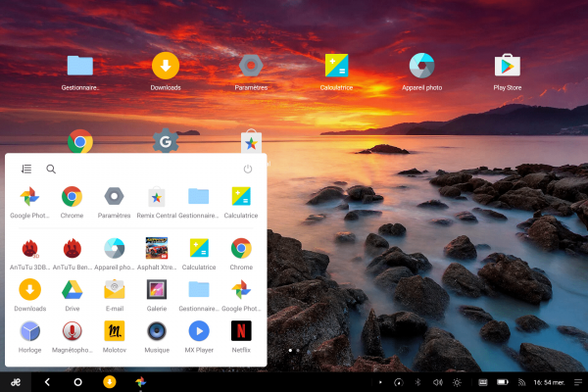Image resolution: width=588 pixels, height=392 pixels.
Task: Click the Remix OS start logo in the taskbar
Action: (x=16, y=382)
